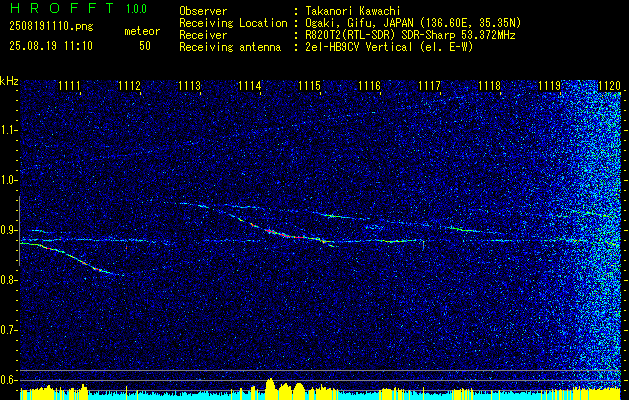Image resolution: width=629 pixels, height=400 pixels.
Task: Click the 1111 time axis marker
Action: point(69,85)
